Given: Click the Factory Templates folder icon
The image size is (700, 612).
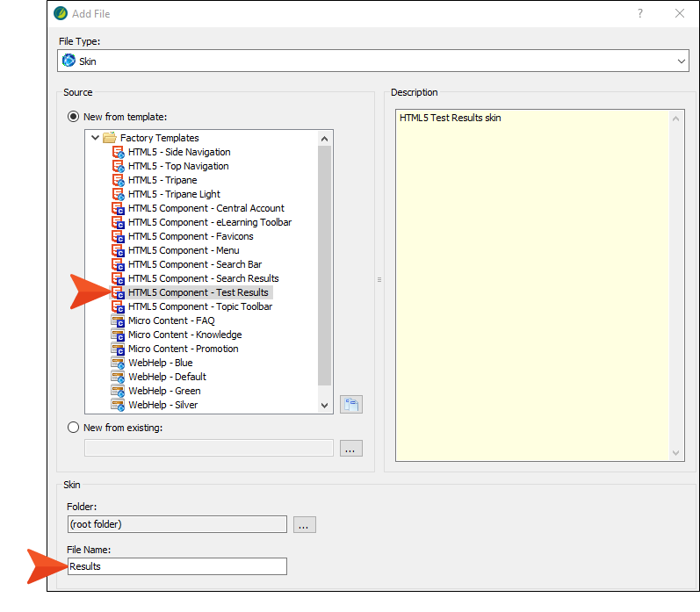Looking at the screenshot, I should [x=110, y=138].
